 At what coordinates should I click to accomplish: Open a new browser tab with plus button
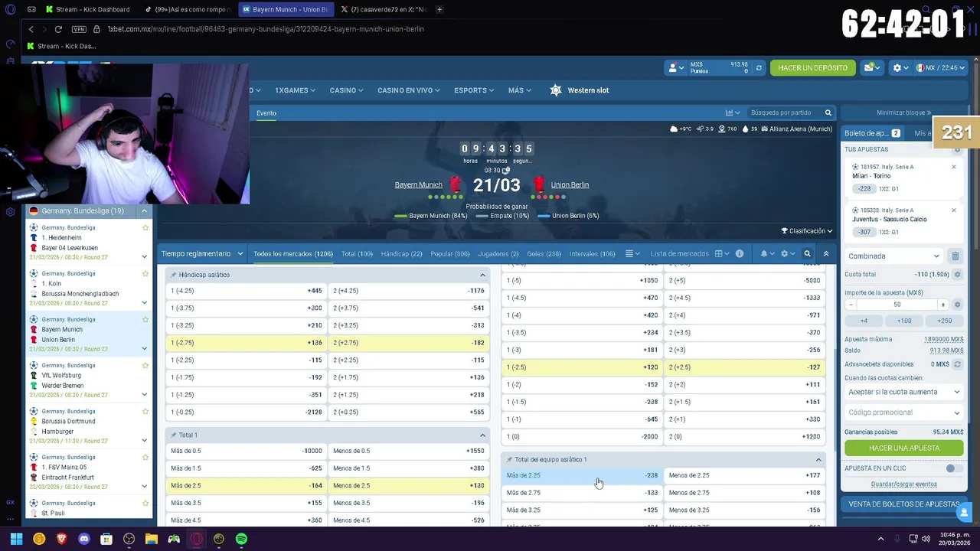(439, 9)
